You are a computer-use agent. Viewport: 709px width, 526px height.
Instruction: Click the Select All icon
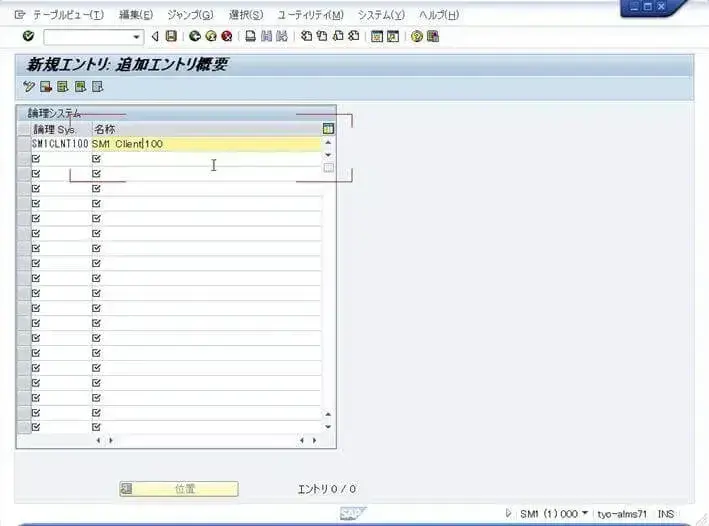(63, 86)
